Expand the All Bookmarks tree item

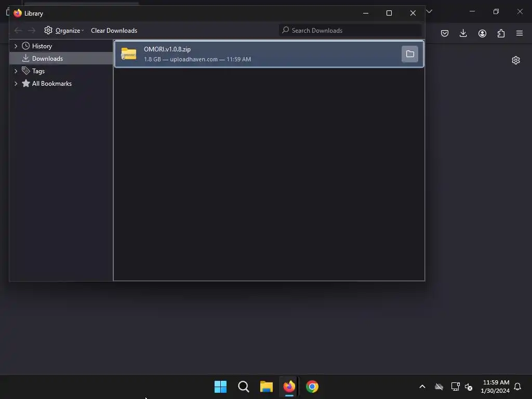tap(16, 84)
